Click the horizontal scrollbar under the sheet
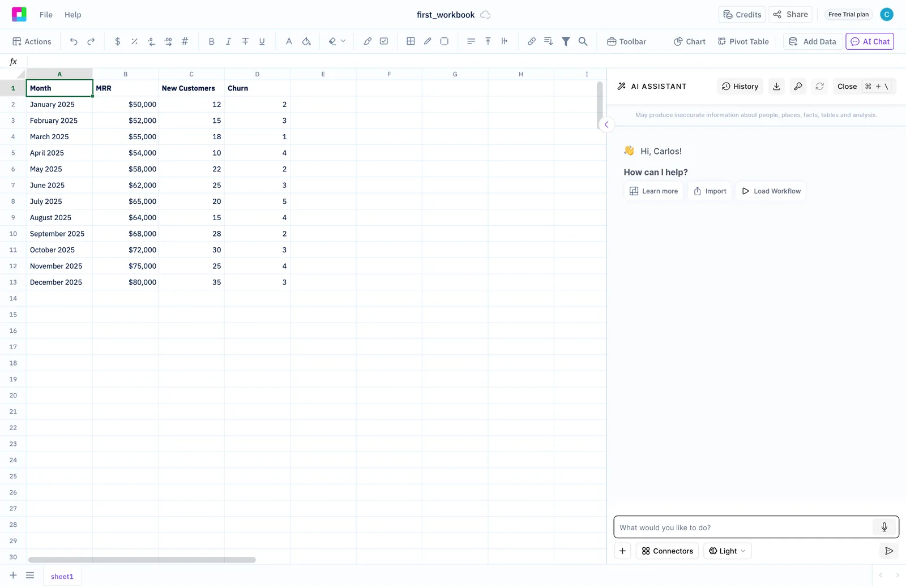906x588 pixels. click(x=142, y=560)
